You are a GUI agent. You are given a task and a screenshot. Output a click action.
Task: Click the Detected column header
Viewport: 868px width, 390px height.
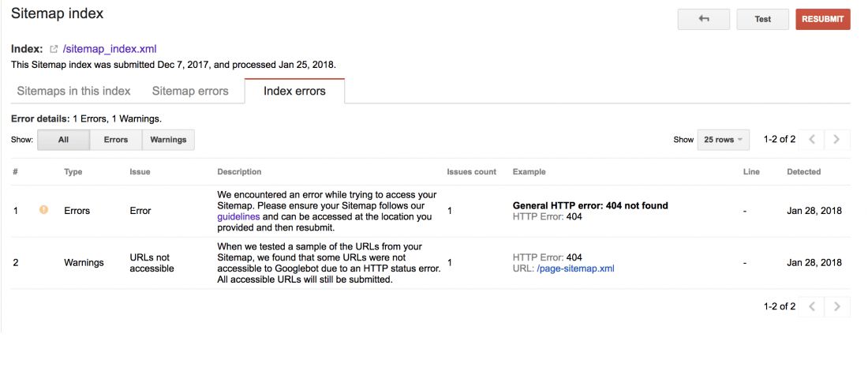pyautogui.click(x=804, y=172)
